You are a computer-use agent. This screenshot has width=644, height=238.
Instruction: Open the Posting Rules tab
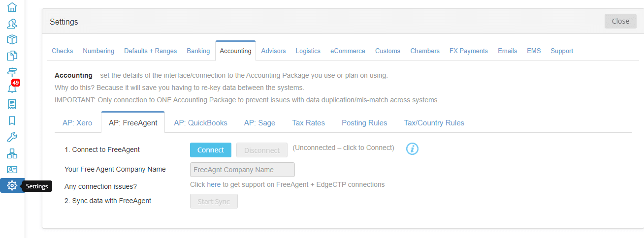point(364,123)
